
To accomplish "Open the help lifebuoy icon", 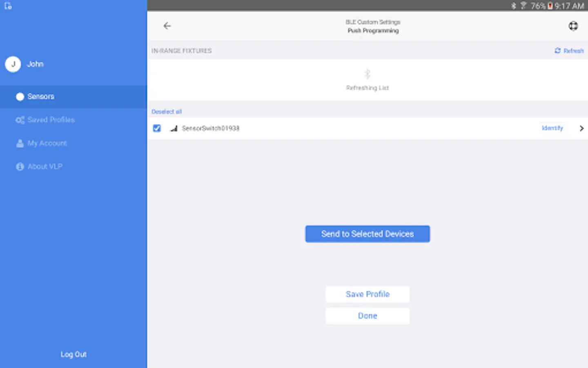I will coord(573,26).
